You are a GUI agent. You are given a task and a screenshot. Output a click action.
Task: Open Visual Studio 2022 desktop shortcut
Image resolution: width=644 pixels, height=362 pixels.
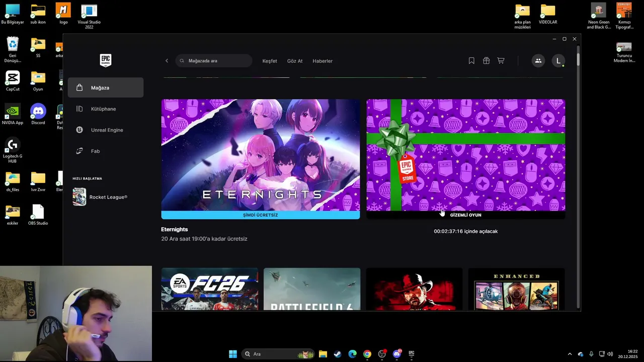tap(89, 17)
